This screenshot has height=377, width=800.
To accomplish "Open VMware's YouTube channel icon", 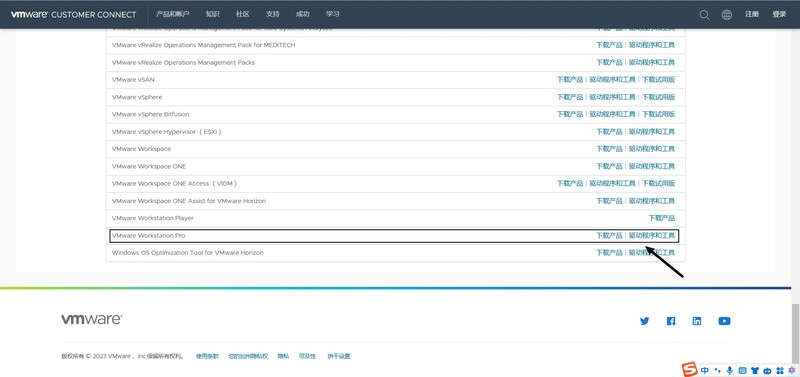I will (724, 321).
